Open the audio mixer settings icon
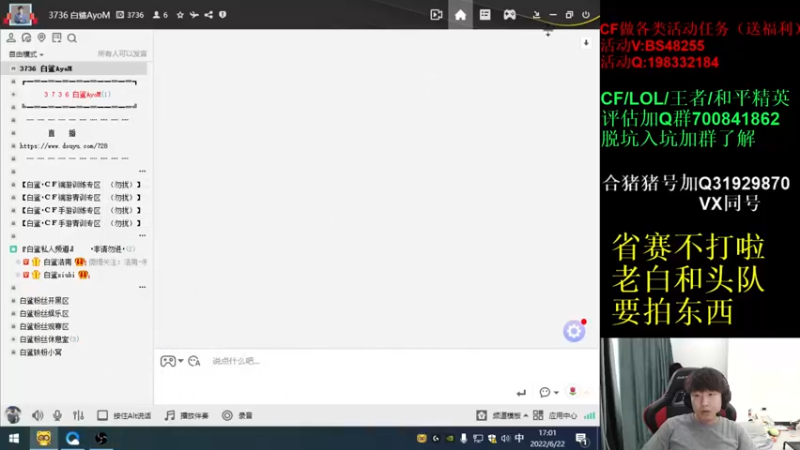This screenshot has width=800, height=450. (x=78, y=416)
